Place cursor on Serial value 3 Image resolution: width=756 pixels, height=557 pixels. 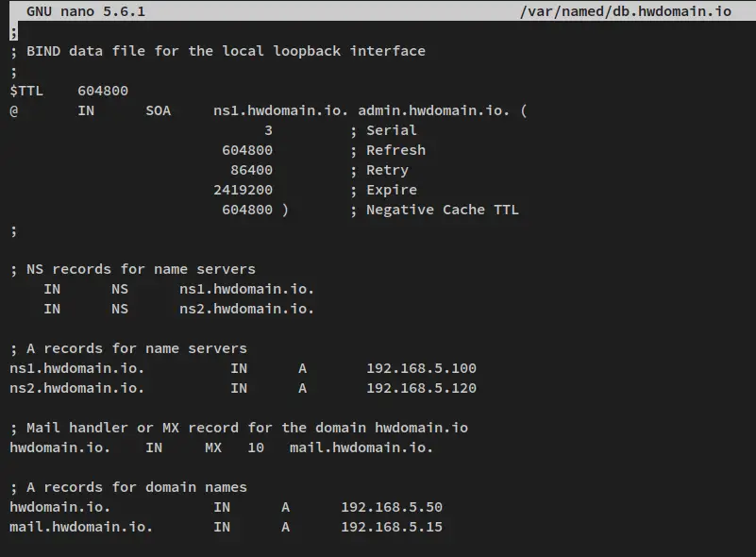tap(269, 130)
